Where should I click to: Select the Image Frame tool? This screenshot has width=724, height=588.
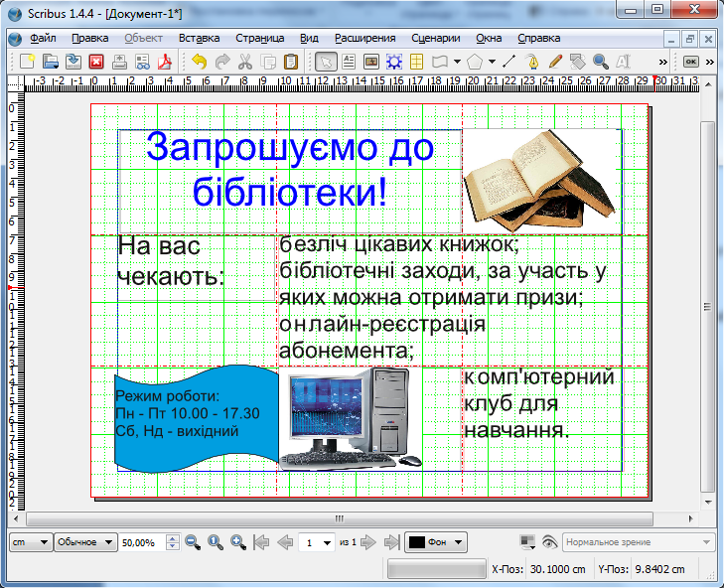[x=371, y=62]
